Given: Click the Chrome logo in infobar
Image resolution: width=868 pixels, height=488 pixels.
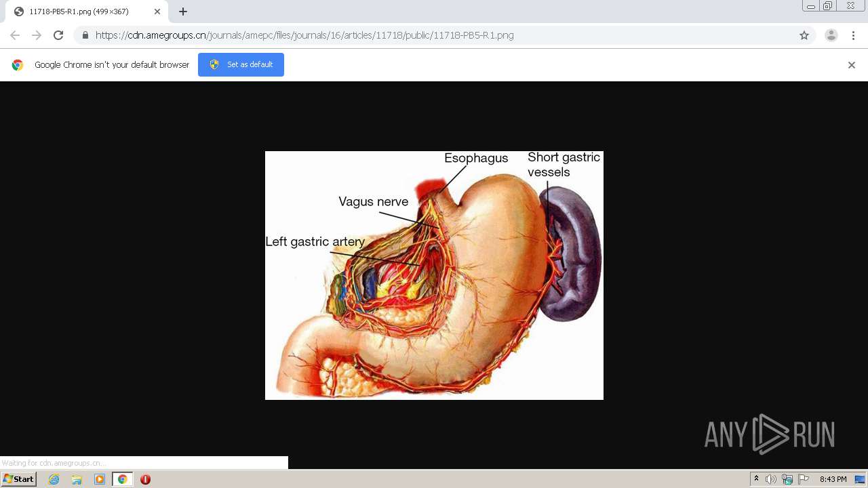Looking at the screenshot, I should (18, 65).
